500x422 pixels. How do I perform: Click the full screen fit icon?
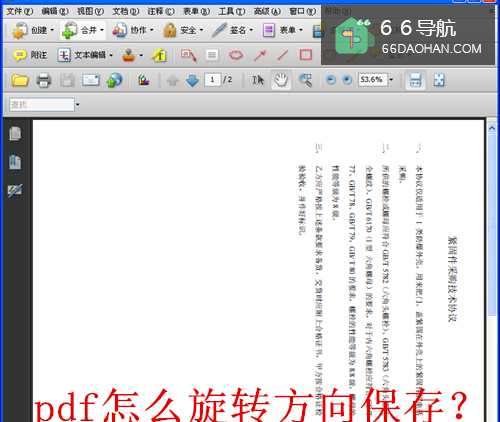point(439,80)
